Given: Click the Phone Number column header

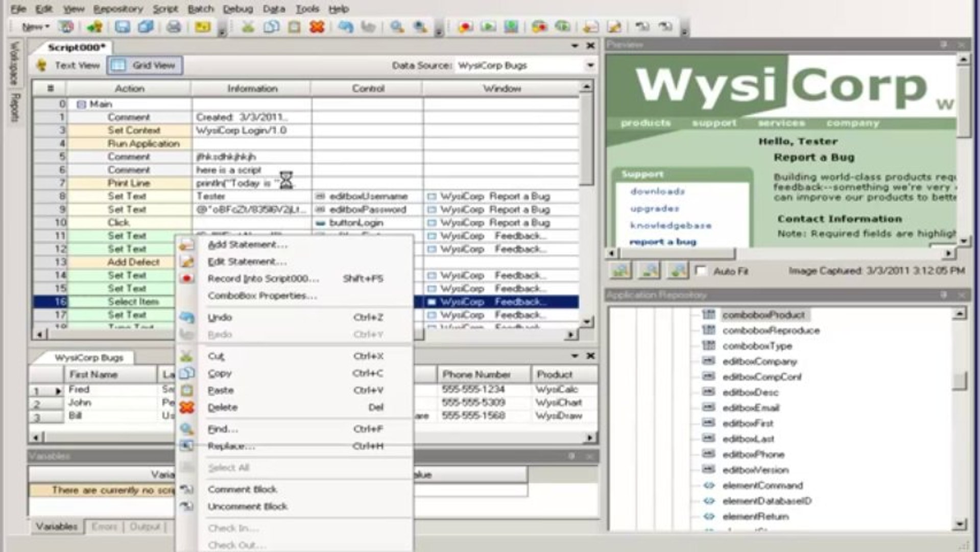Looking at the screenshot, I should tap(484, 374).
